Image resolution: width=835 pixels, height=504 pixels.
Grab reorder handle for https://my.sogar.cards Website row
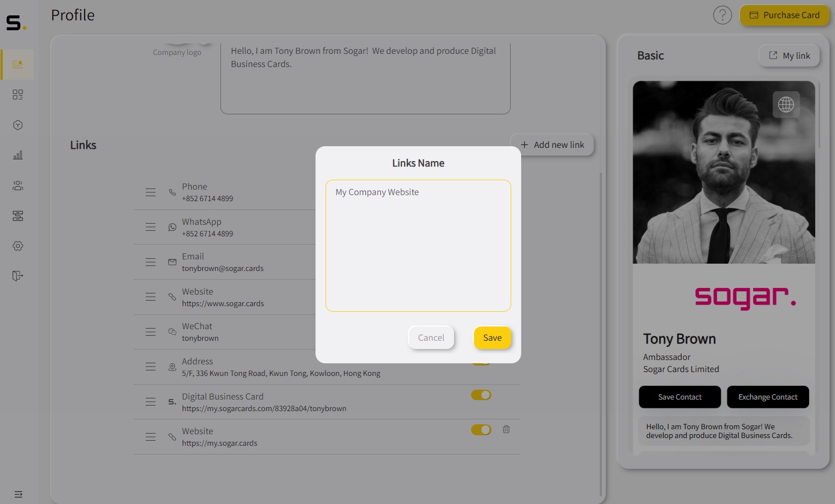pos(151,437)
